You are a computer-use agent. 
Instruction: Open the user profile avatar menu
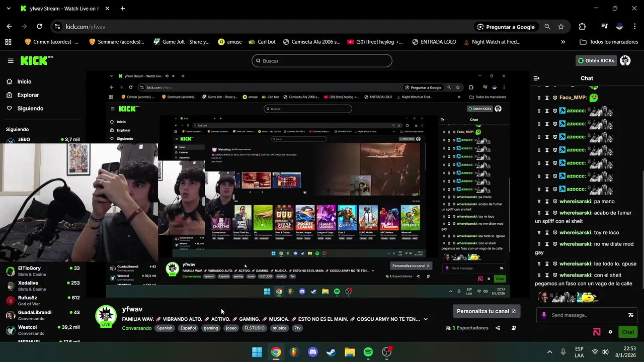tap(625, 61)
